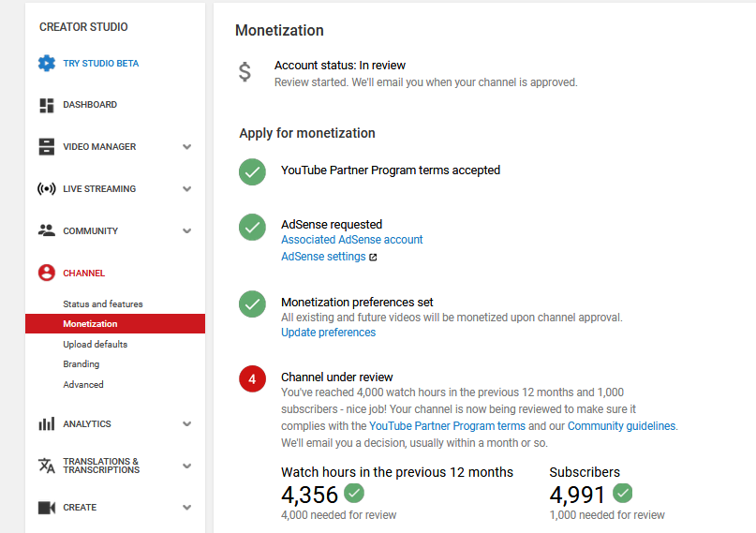Screen dimensions: 756x533
Task: Open the Dashboard menu label
Action: tap(90, 105)
